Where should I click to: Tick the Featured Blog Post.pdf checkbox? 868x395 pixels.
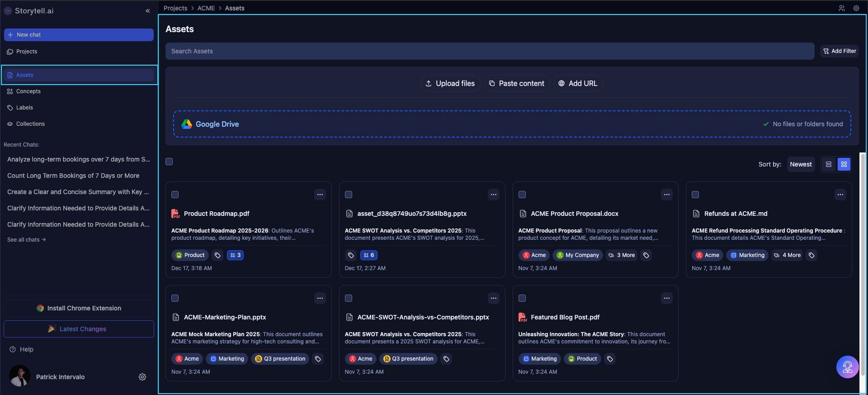tap(522, 298)
